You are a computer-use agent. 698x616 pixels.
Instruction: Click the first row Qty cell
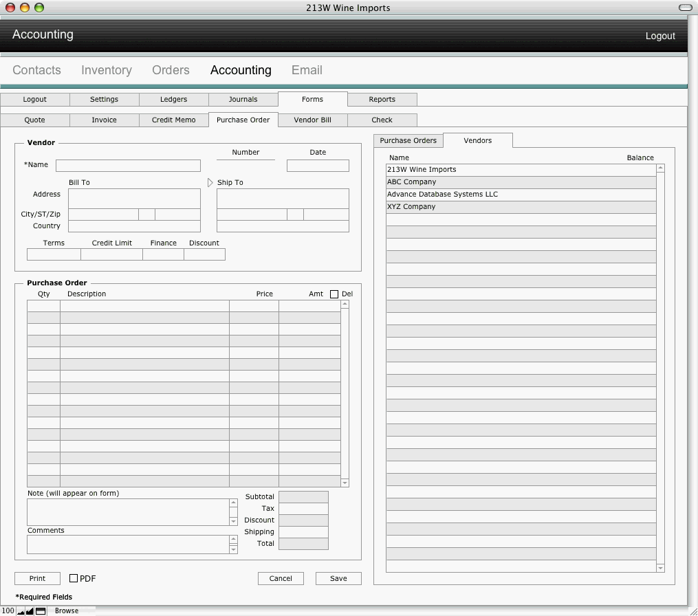[43, 306]
